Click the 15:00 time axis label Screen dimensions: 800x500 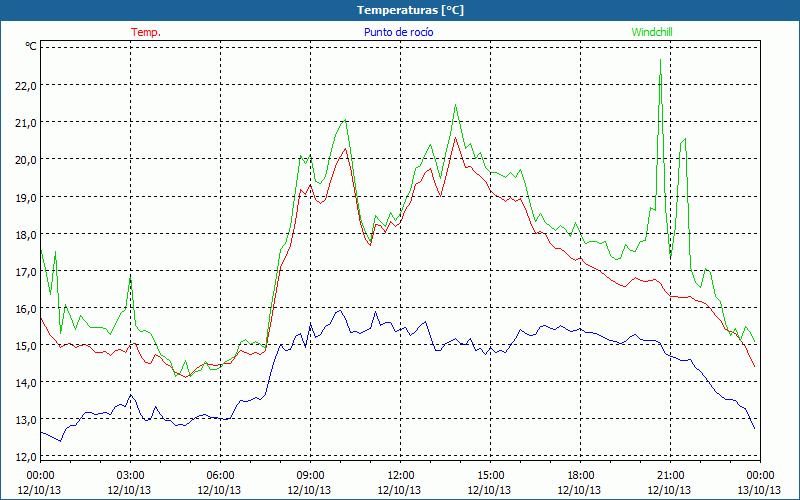[x=490, y=476]
